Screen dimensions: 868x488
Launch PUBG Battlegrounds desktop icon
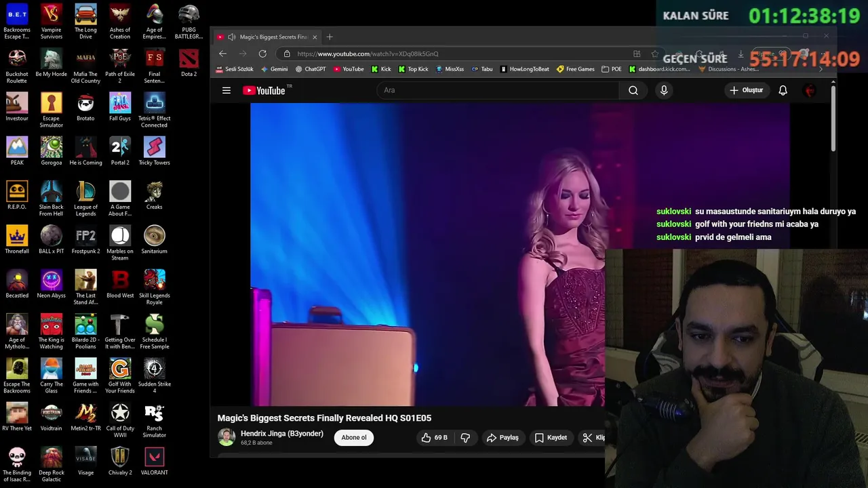click(189, 22)
